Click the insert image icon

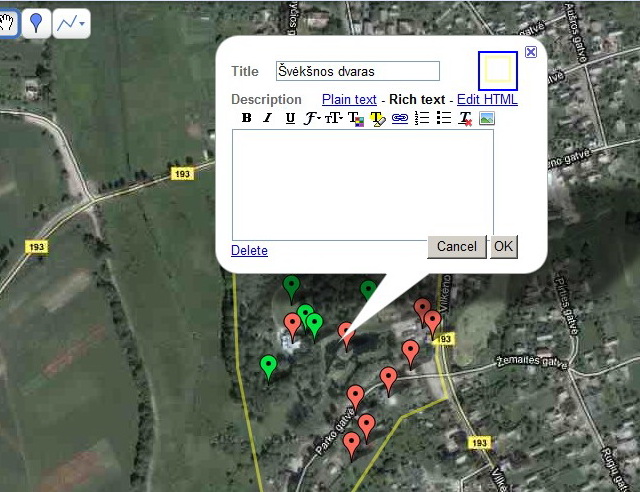[487, 118]
